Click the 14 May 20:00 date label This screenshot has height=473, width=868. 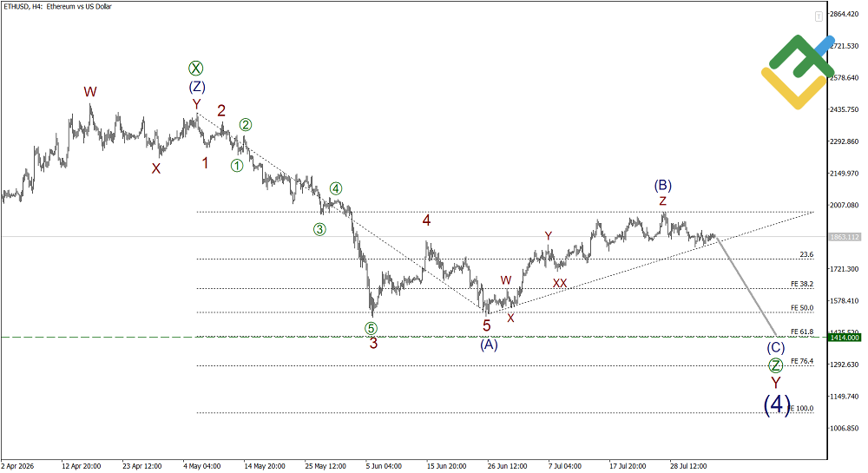point(265,466)
